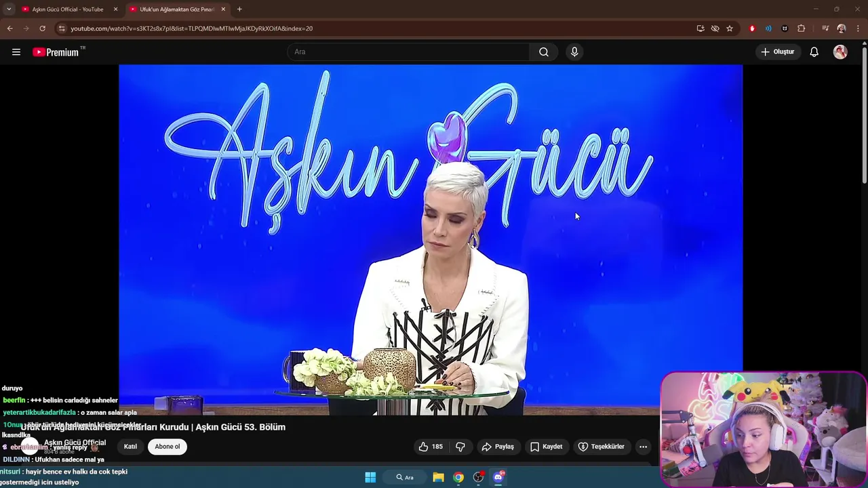Reload the page
Screen dimensions: 868x488
click(x=42, y=28)
